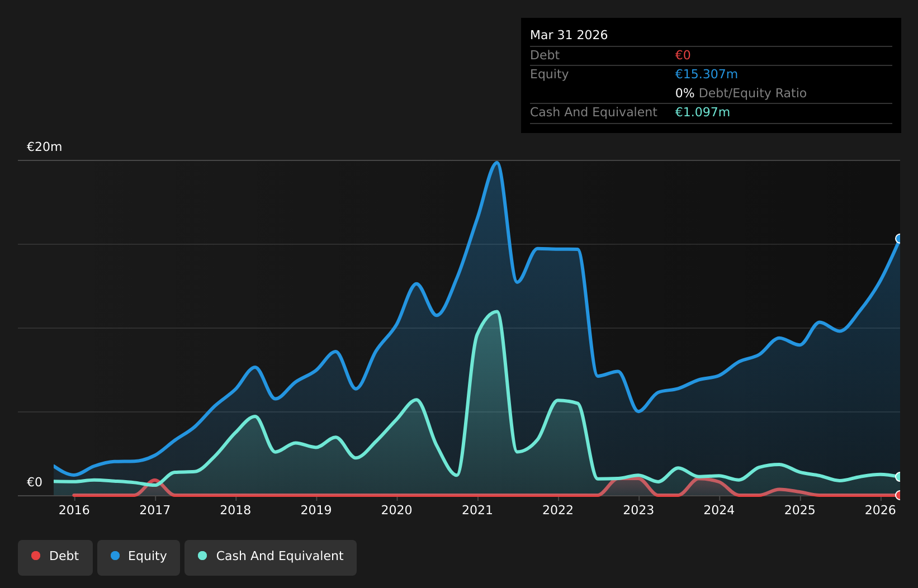Click the 2026 x-axis label
The width and height of the screenshot is (918, 588).
pos(881,510)
